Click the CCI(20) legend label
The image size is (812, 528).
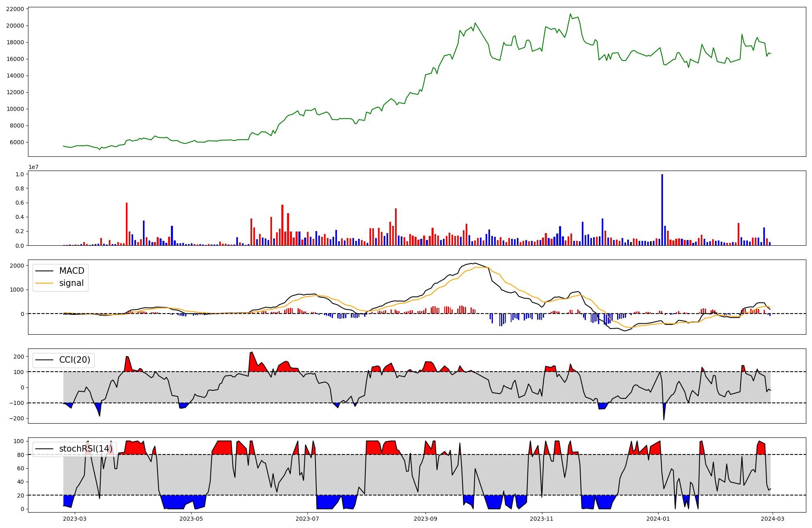tap(75, 360)
